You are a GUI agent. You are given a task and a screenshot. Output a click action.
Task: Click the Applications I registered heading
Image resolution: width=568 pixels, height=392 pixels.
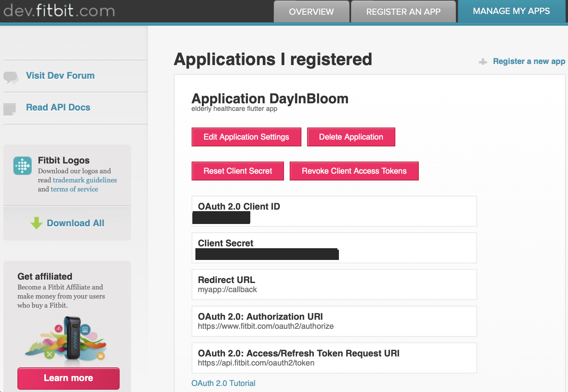pyautogui.click(x=273, y=59)
